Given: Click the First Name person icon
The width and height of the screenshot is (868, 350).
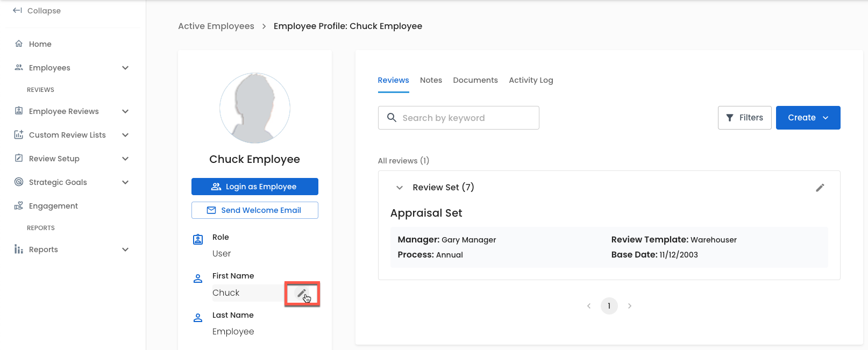Looking at the screenshot, I should 198,278.
